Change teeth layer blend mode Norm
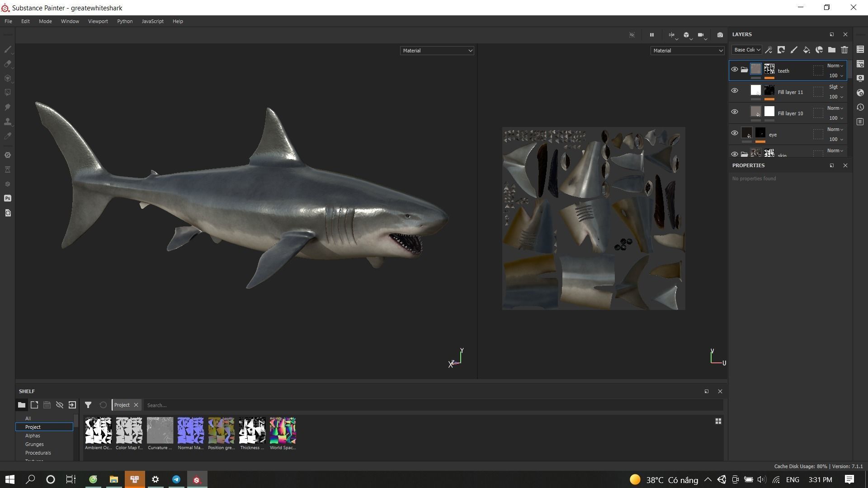Viewport: 868px width, 488px height. (x=835, y=66)
